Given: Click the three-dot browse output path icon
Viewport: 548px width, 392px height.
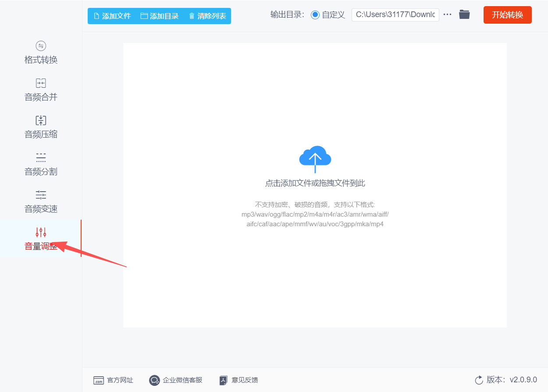Looking at the screenshot, I should [x=447, y=14].
